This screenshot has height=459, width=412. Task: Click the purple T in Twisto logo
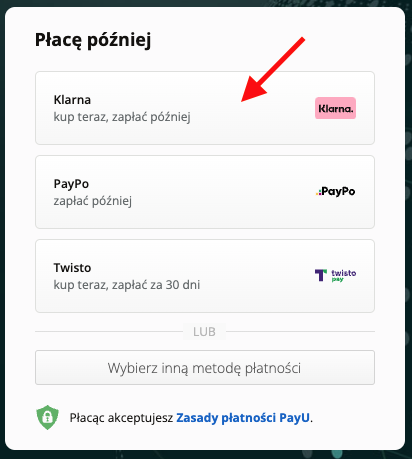(x=321, y=275)
